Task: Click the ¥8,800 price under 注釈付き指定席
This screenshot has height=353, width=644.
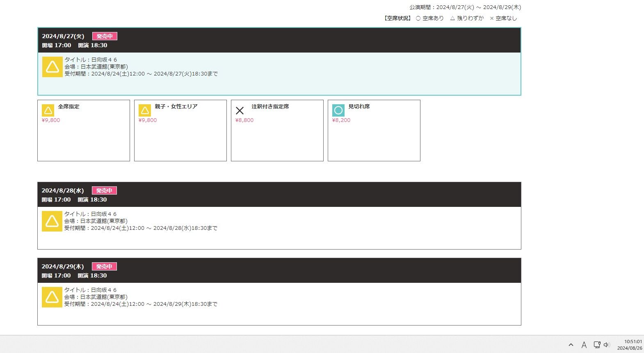Action: (244, 120)
